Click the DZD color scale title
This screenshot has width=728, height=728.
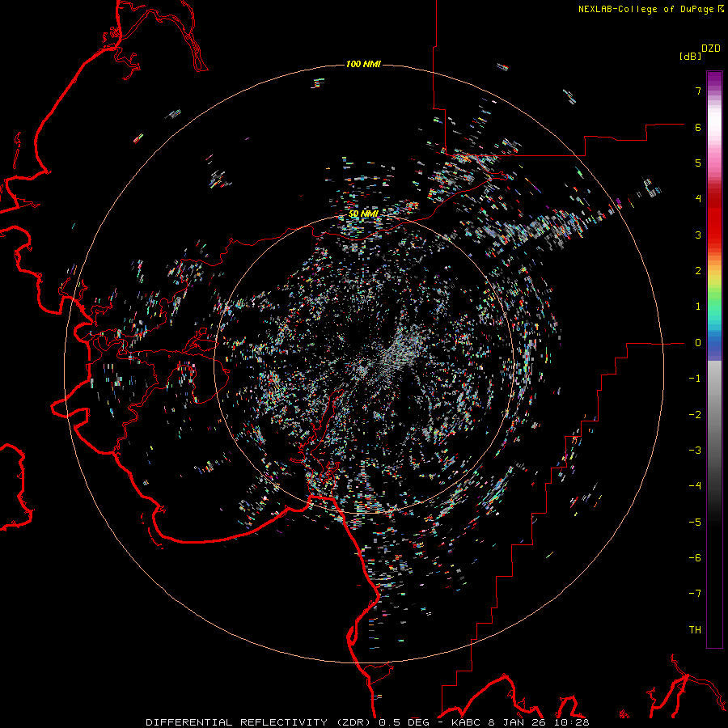tap(711, 49)
